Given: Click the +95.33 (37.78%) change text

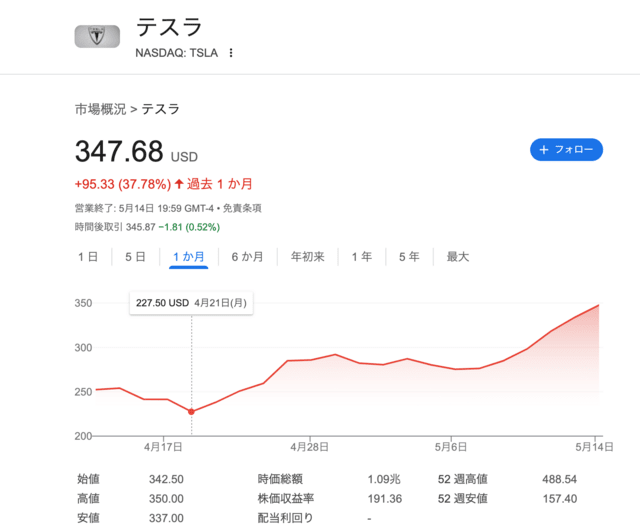Looking at the screenshot, I should tap(123, 184).
